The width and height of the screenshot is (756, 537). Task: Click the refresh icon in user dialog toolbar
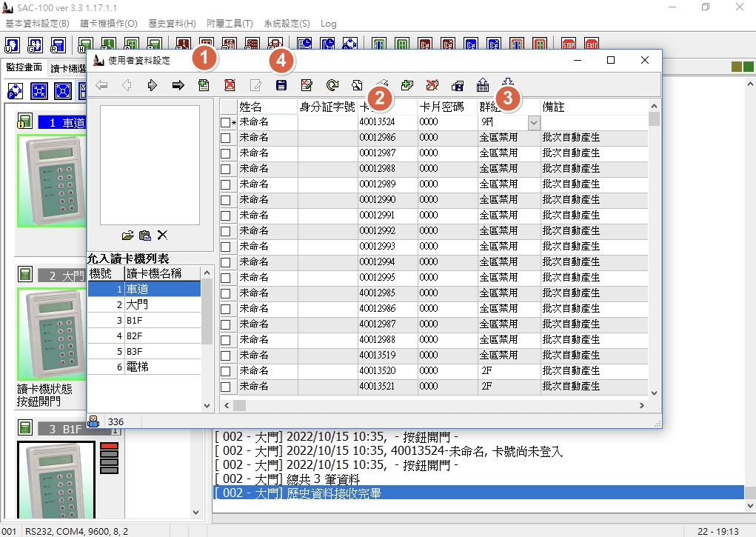point(332,85)
